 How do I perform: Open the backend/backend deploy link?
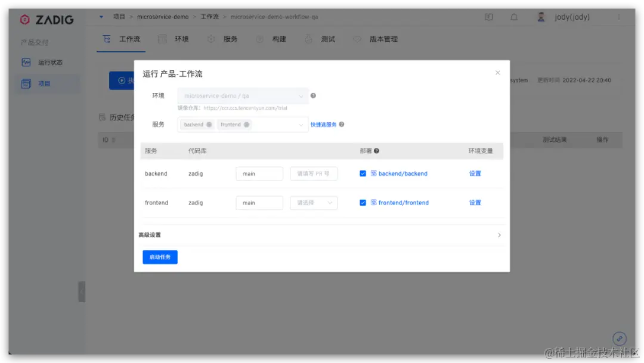(403, 173)
